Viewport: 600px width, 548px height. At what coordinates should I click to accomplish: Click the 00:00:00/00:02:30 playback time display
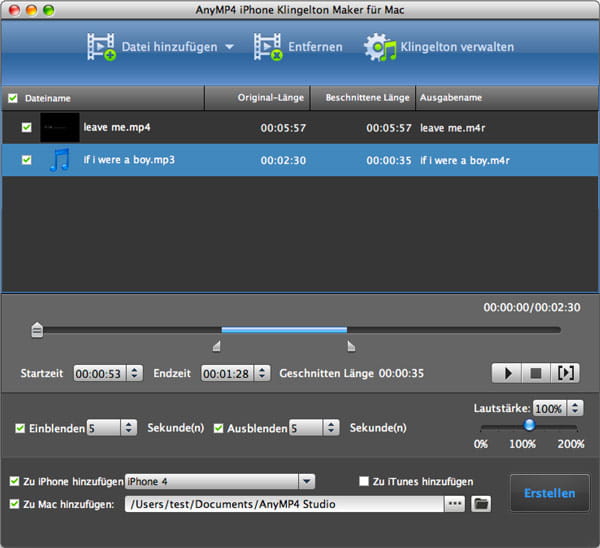coord(532,307)
